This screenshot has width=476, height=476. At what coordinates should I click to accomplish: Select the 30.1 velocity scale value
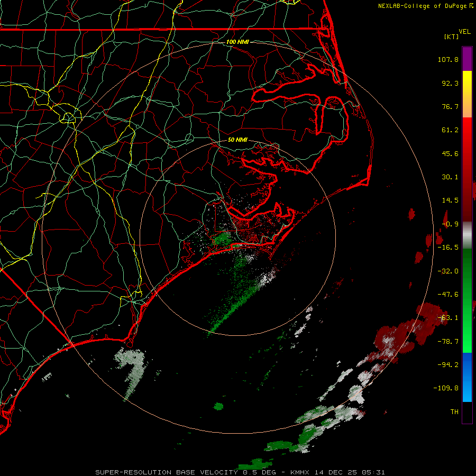coord(450,177)
